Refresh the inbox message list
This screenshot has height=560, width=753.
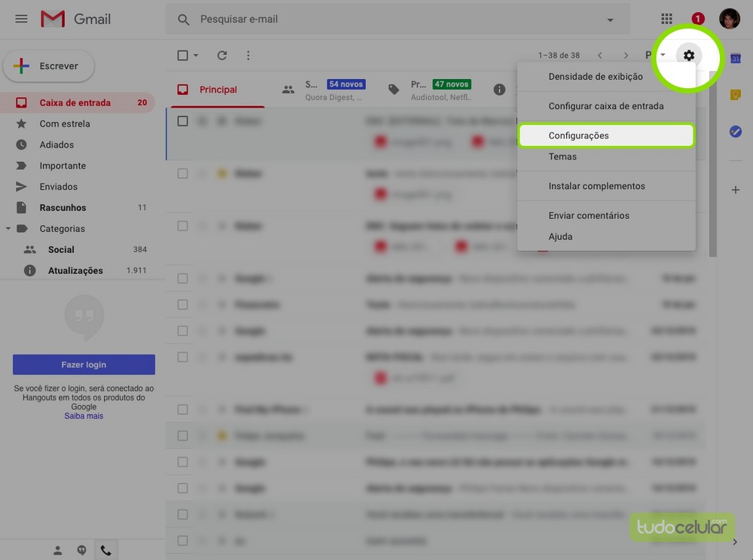tap(221, 55)
